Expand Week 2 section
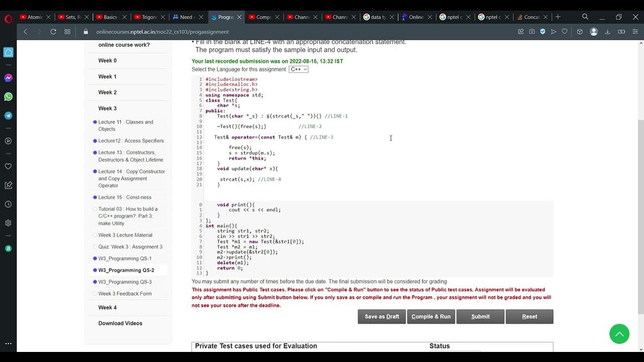The image size is (644, 362). (108, 93)
